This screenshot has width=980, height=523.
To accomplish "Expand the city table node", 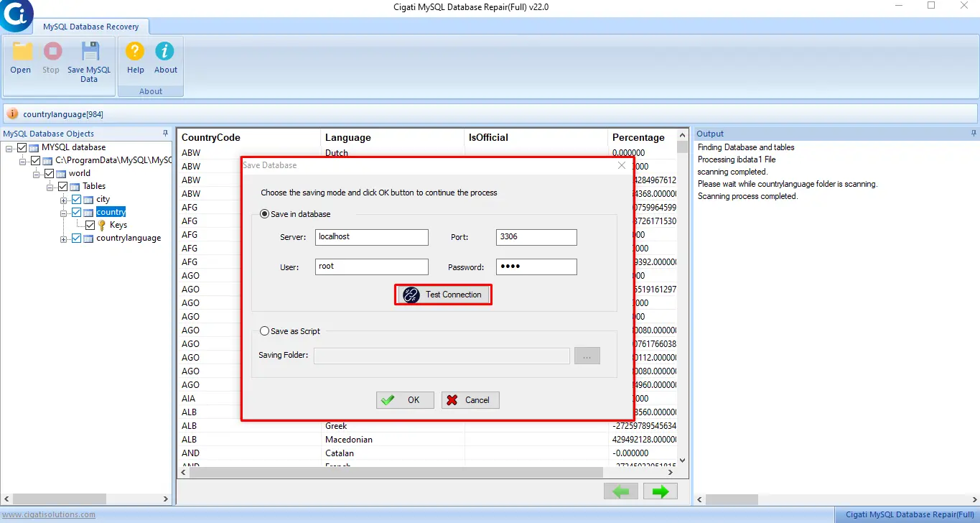I will pyautogui.click(x=64, y=200).
